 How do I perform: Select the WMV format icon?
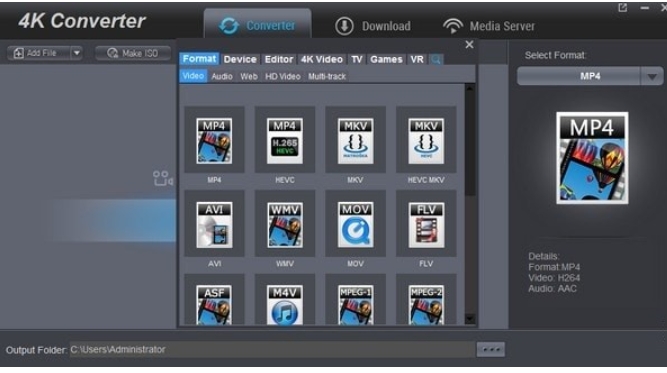click(x=285, y=224)
